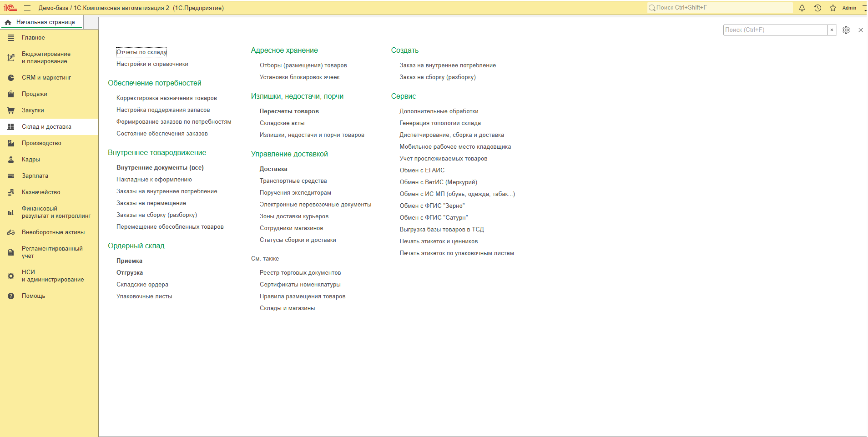This screenshot has height=437, width=868.
Task: Open the main hamburger menu icon
Action: point(27,8)
